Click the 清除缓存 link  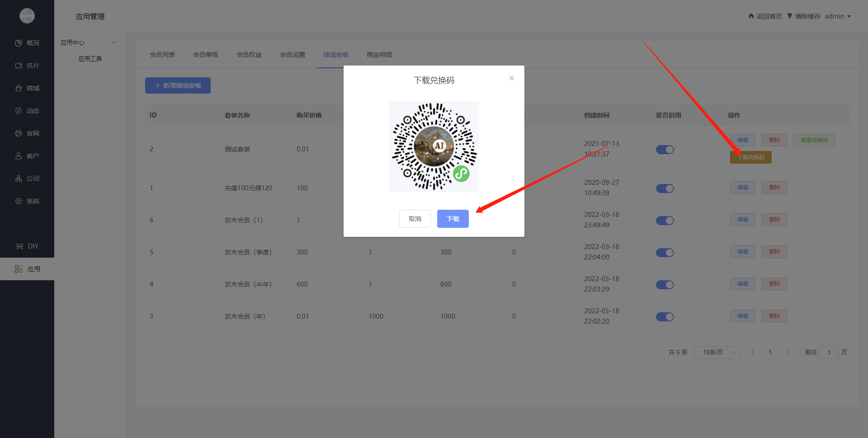(x=808, y=16)
